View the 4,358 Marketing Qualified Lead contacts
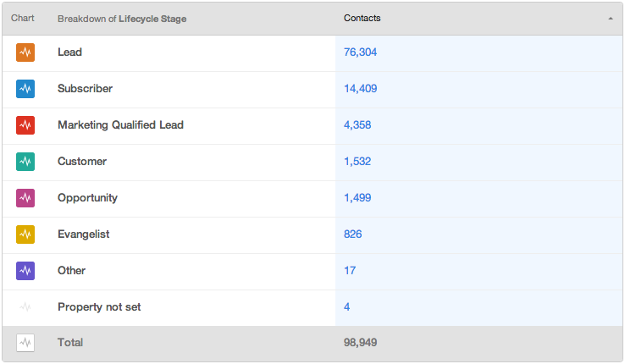The height and width of the screenshot is (364, 625). [357, 125]
